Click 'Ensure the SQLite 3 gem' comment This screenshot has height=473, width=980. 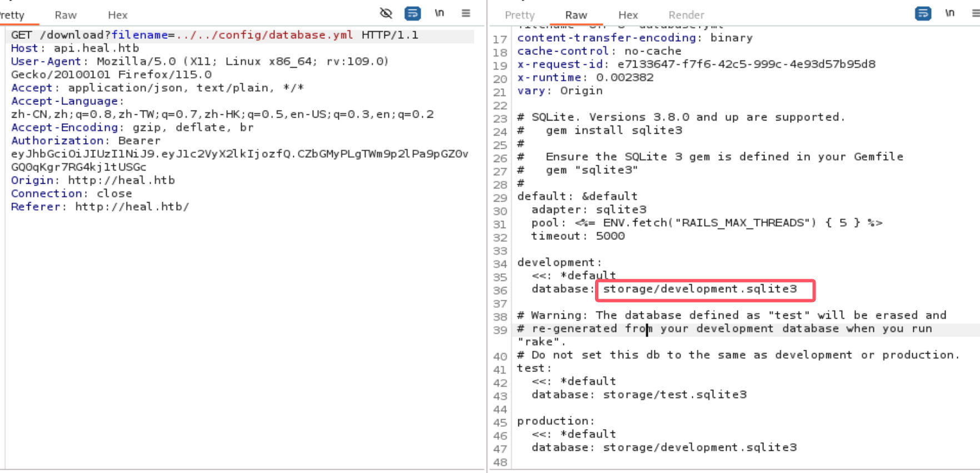point(710,157)
